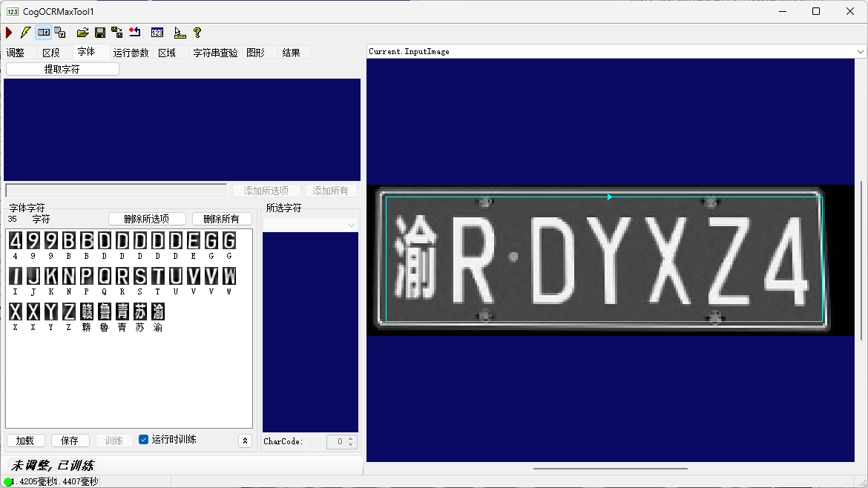Click the 添加所选项 button
The image size is (868, 488).
pos(266,191)
